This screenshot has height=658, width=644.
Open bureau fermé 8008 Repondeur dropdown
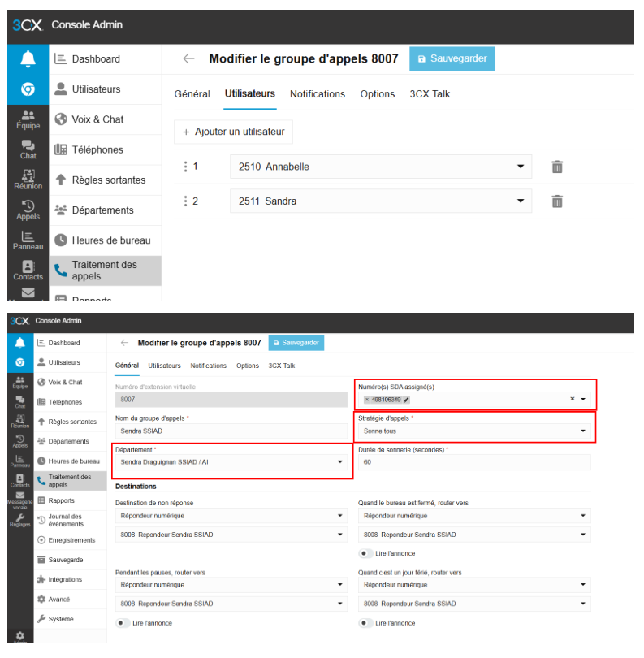tap(474, 535)
